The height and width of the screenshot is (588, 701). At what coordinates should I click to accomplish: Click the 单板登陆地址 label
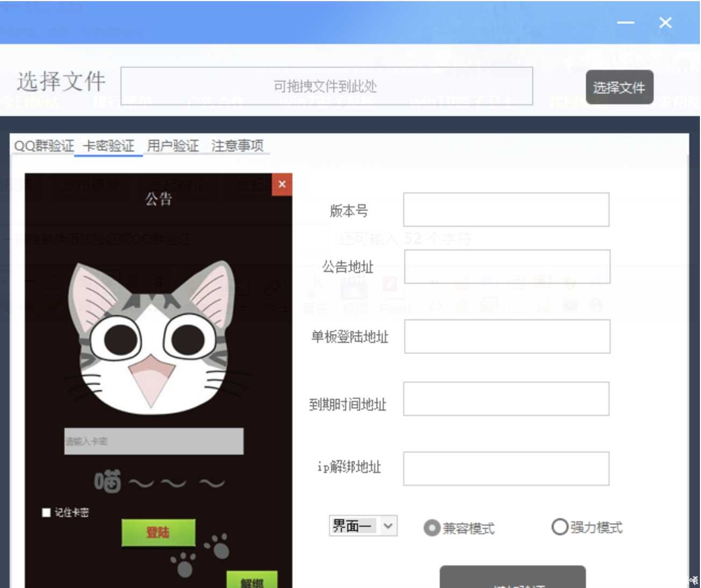349,336
